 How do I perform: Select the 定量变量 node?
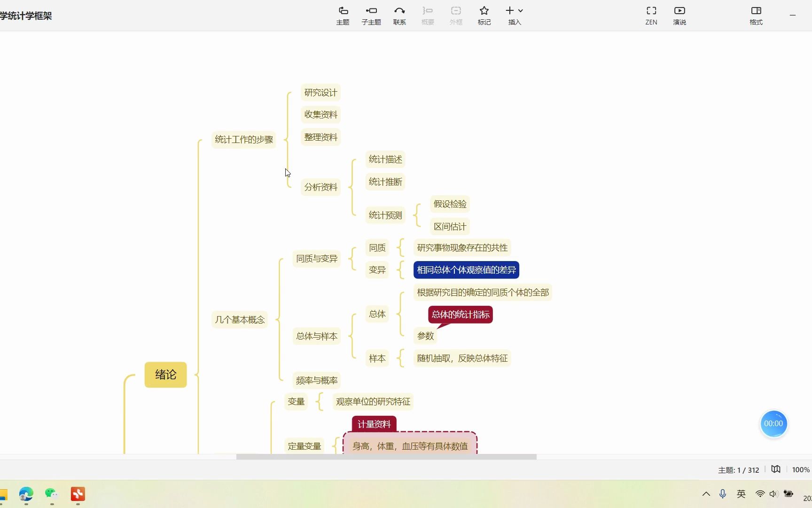(304, 446)
